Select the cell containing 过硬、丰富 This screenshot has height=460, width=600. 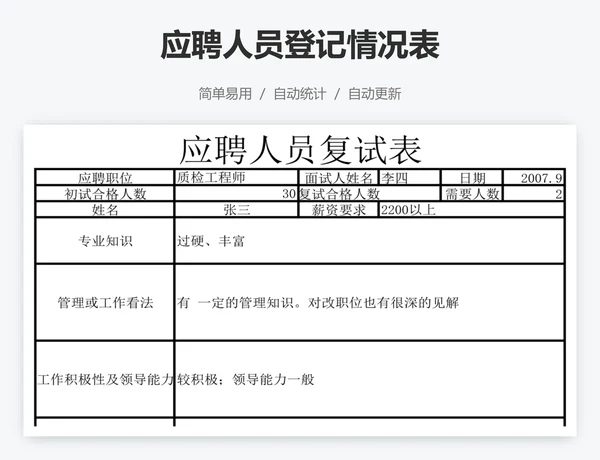[369, 241]
